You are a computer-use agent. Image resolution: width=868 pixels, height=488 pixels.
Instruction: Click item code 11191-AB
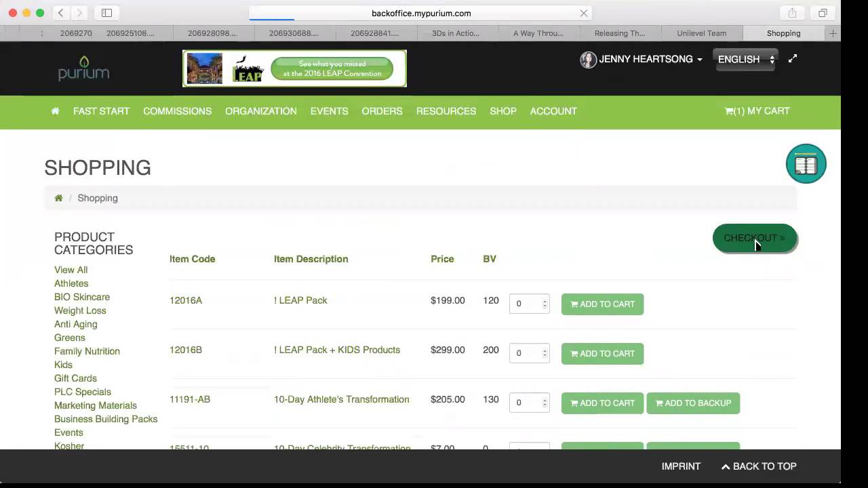click(190, 399)
